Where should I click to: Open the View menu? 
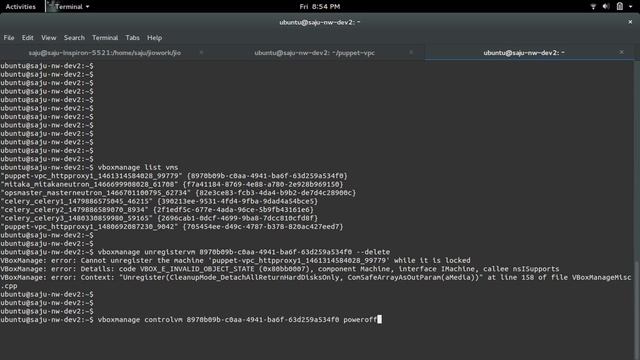coord(49,38)
